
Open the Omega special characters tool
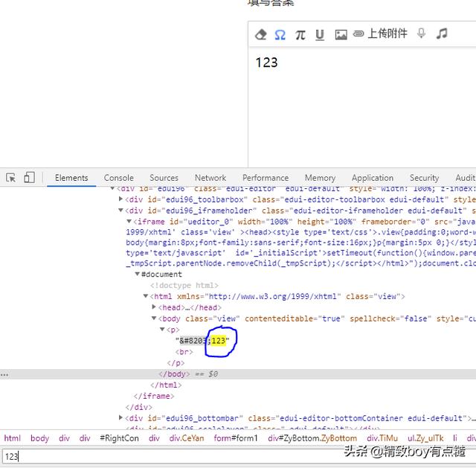[280, 35]
